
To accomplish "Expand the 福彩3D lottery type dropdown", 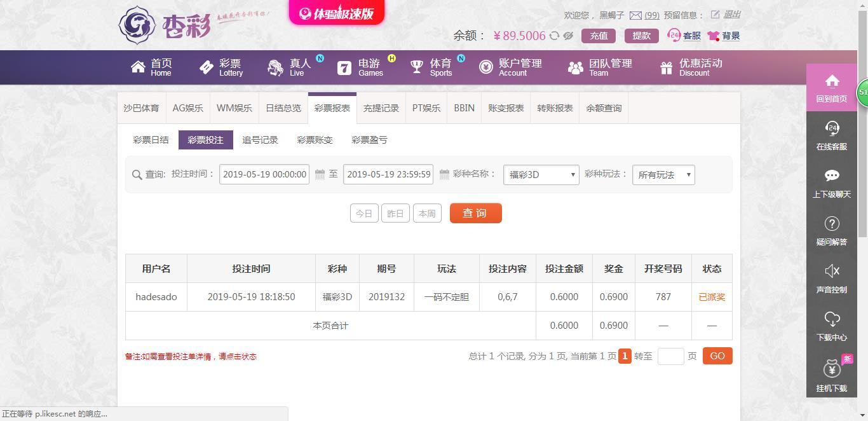I will click(x=541, y=175).
